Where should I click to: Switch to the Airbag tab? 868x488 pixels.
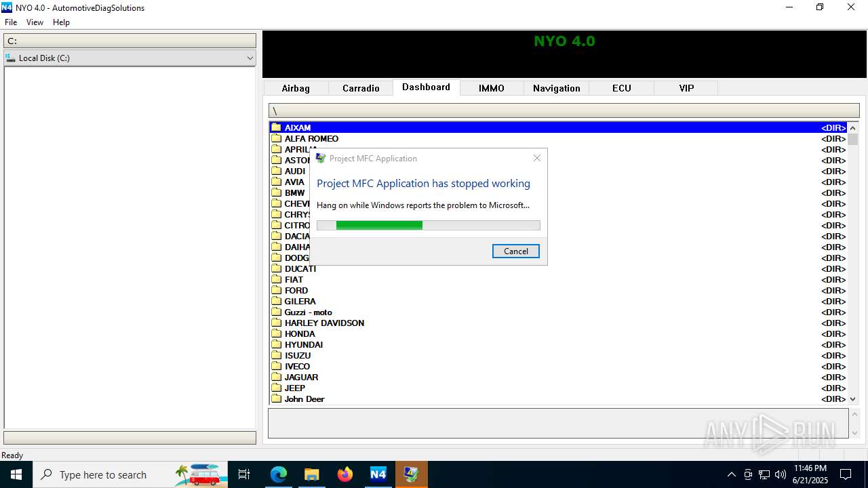click(x=296, y=88)
